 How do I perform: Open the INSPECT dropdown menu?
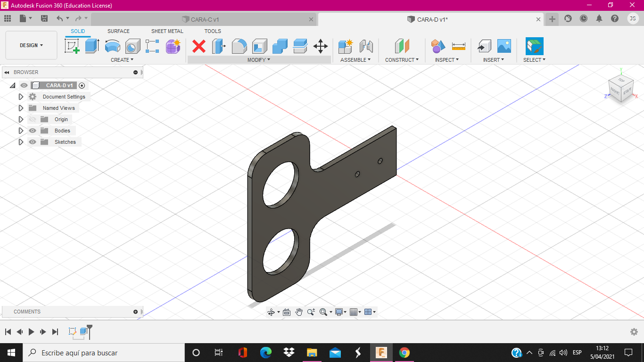pos(447,60)
